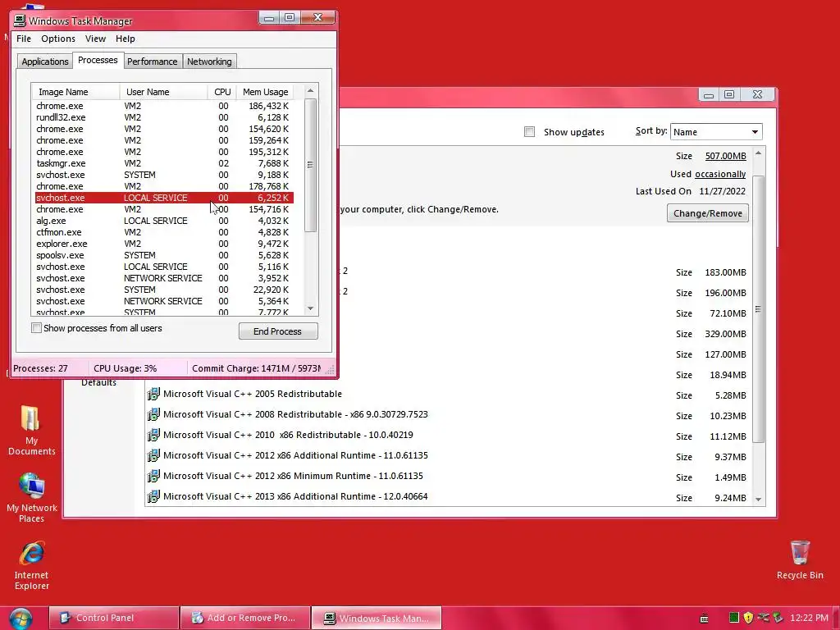The width and height of the screenshot is (840, 630).
Task: Click the process list scrollbar thumb
Action: tap(310, 165)
